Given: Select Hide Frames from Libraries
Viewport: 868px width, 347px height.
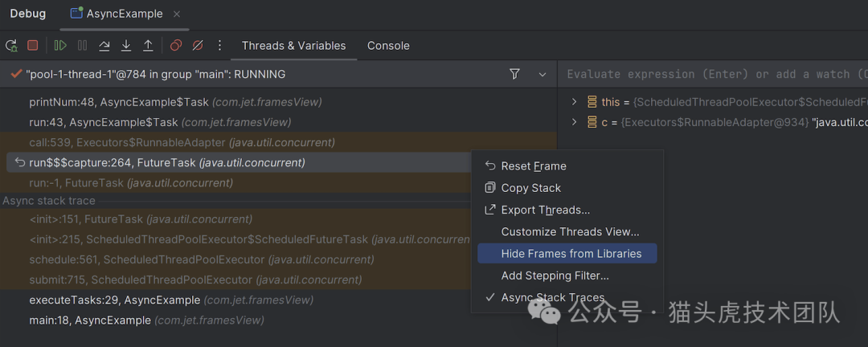Looking at the screenshot, I should (x=571, y=254).
